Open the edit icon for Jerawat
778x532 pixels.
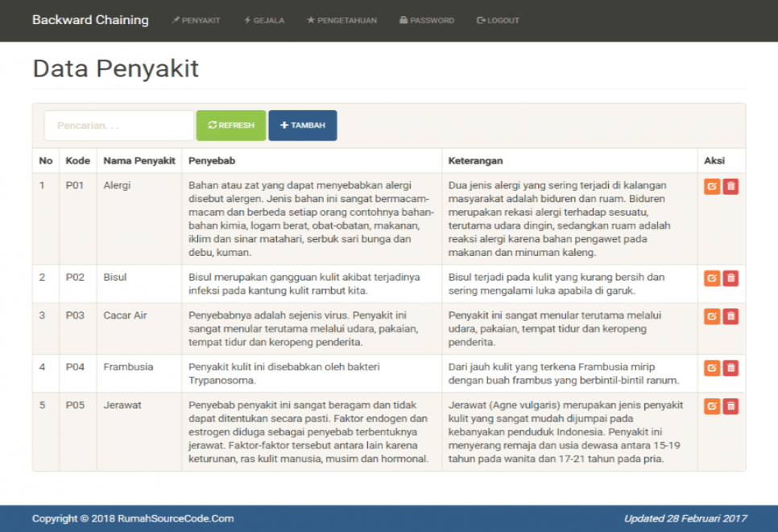712,406
